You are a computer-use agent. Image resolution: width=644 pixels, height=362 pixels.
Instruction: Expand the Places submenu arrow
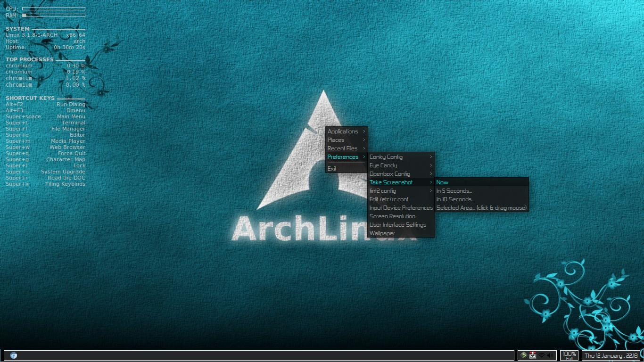click(364, 140)
